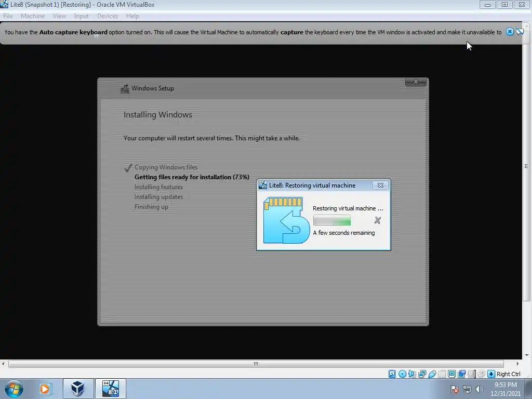Click the 'Installing updates' step
This screenshot has height=399, width=532.
pyautogui.click(x=158, y=197)
